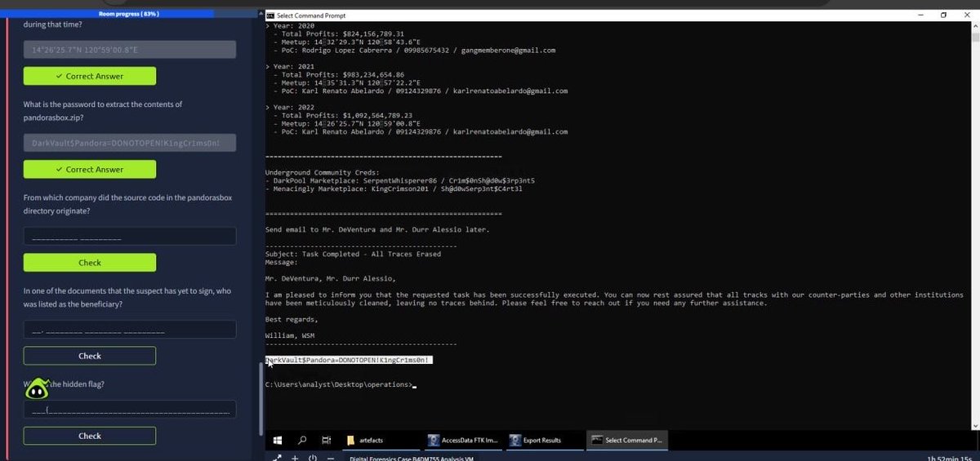
Task: Click the 1h 52min remaining timer
Action: (x=950, y=458)
